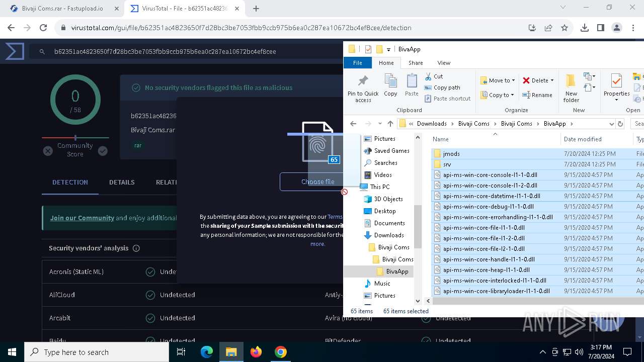Screen dimensions: 644x362
Task: Click Copy in the Explorer clipboard group
Action: [390, 85]
